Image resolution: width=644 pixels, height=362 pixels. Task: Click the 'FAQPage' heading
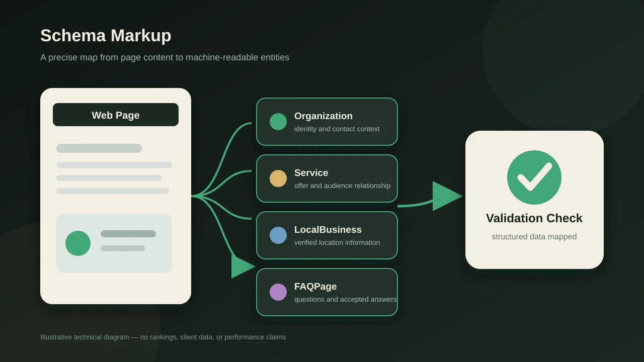click(x=315, y=287)
